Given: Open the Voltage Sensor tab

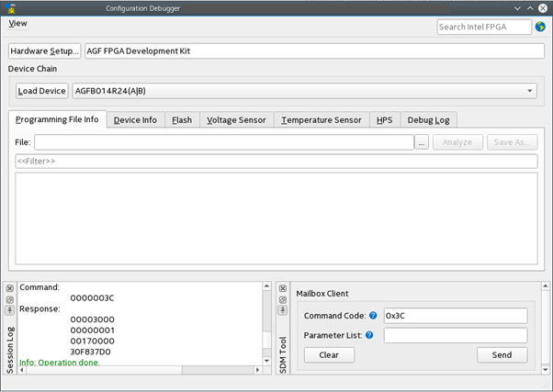Looking at the screenshot, I should click(x=236, y=120).
